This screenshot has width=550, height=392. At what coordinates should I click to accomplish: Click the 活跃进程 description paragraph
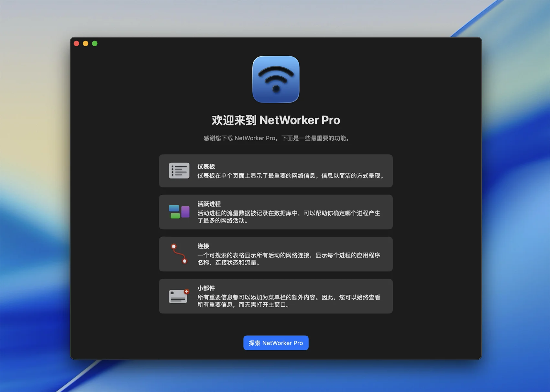pos(289,217)
